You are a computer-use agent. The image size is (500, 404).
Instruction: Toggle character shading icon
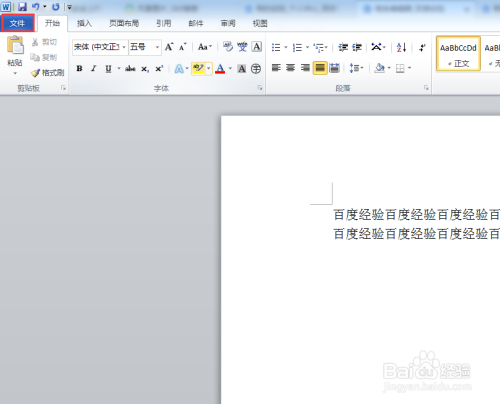[x=242, y=69]
